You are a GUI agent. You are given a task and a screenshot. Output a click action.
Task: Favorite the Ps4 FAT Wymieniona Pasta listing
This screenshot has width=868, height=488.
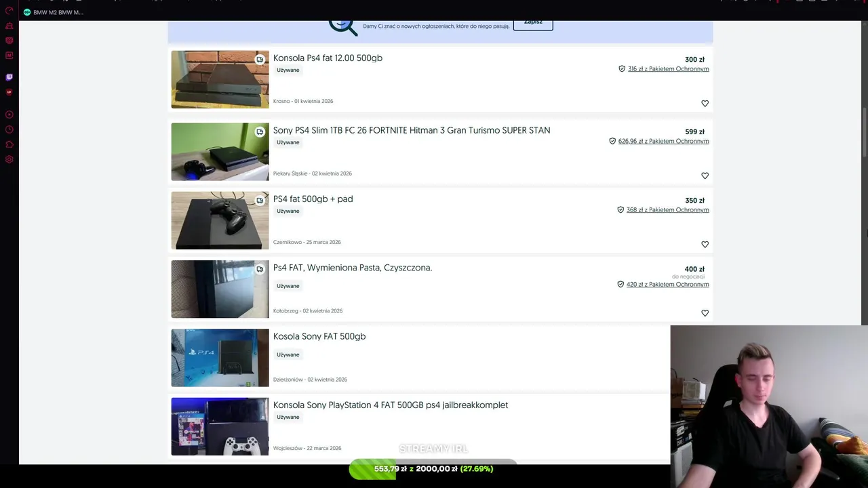click(705, 313)
